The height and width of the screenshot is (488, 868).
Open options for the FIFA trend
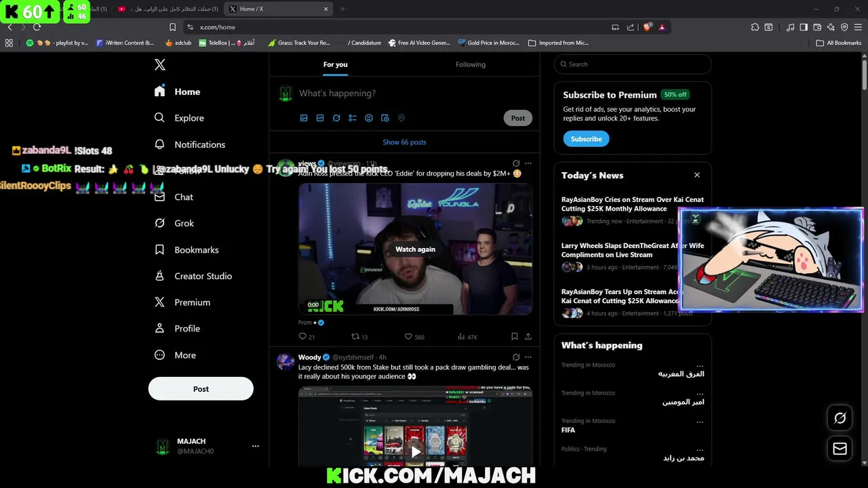click(x=699, y=422)
